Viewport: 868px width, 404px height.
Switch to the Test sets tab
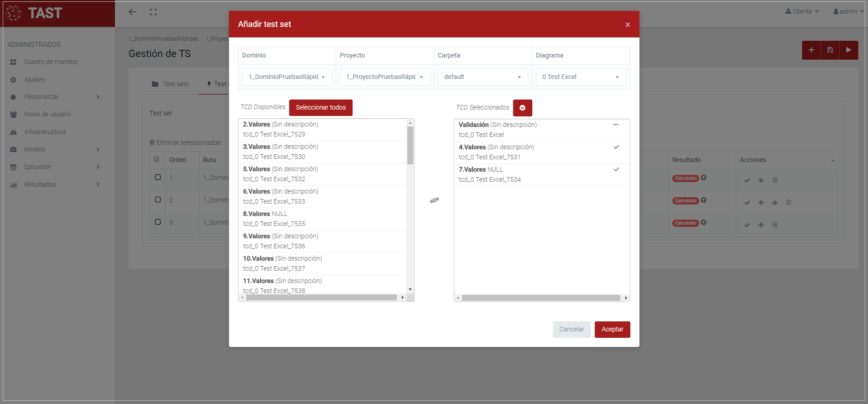170,84
